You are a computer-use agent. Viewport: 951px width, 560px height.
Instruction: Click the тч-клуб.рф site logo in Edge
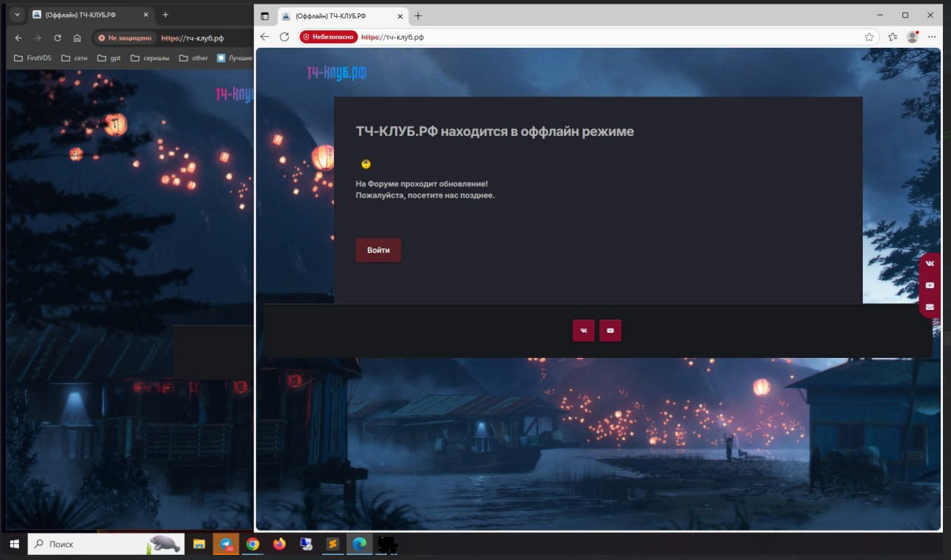(x=337, y=72)
